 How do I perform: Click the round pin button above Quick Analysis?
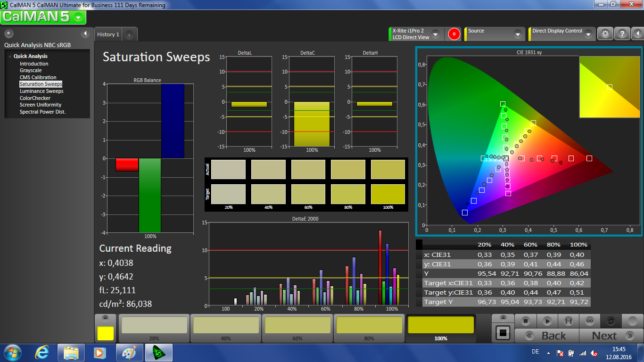click(x=8, y=33)
